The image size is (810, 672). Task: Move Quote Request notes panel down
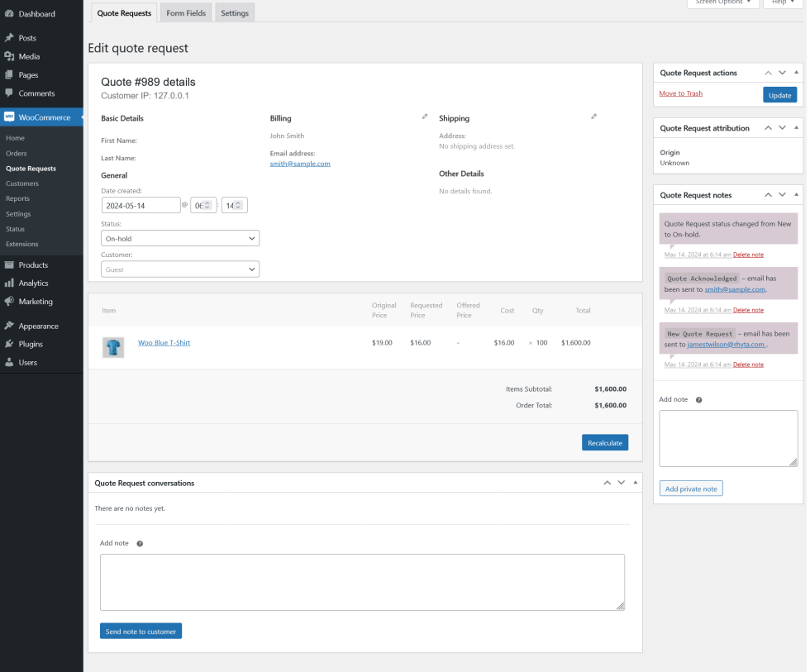[782, 195]
